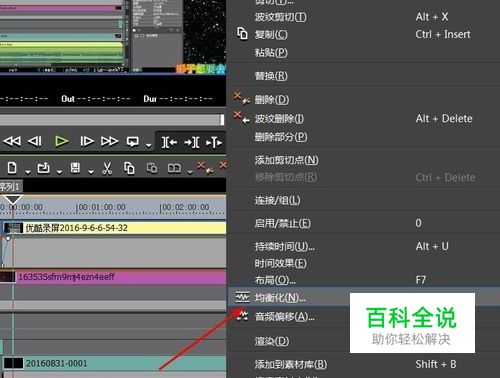Click the insert to timeline icon
500x378 pixels.
coord(214,143)
